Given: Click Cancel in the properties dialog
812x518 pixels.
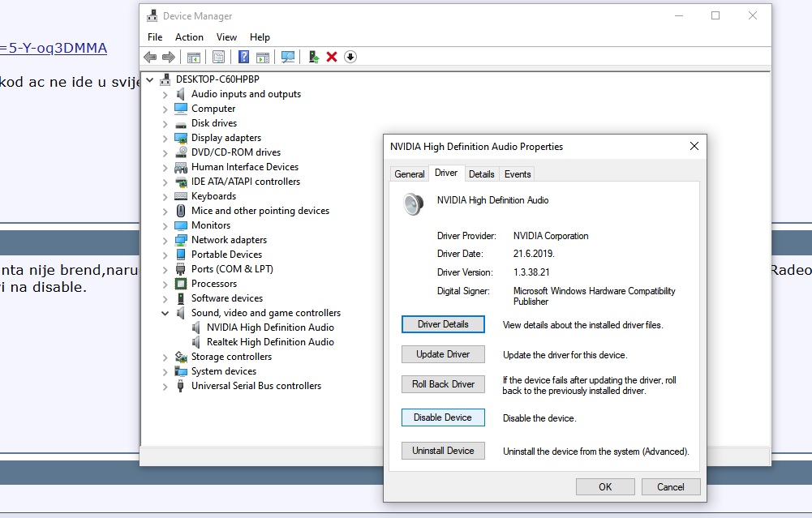Looking at the screenshot, I should (671, 487).
